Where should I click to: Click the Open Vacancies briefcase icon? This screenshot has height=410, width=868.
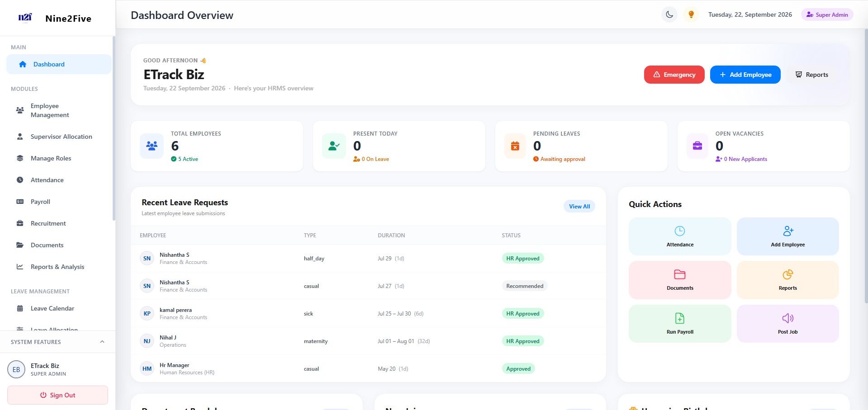tap(697, 146)
